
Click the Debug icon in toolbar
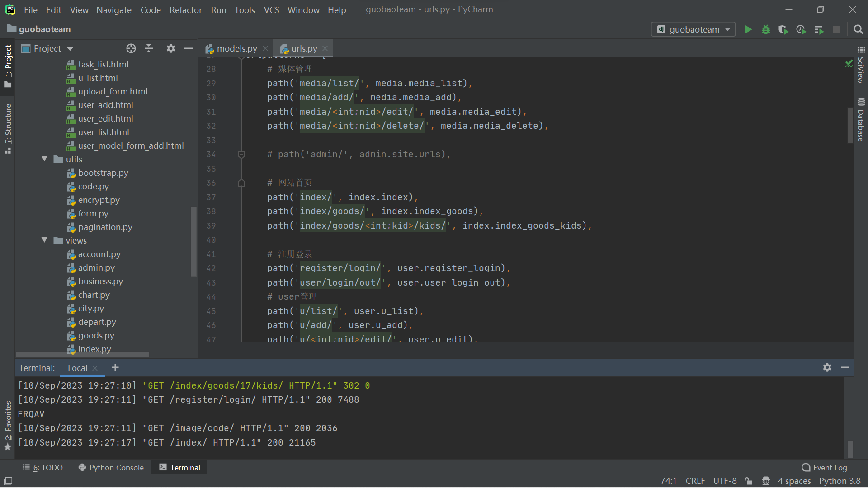click(x=766, y=28)
